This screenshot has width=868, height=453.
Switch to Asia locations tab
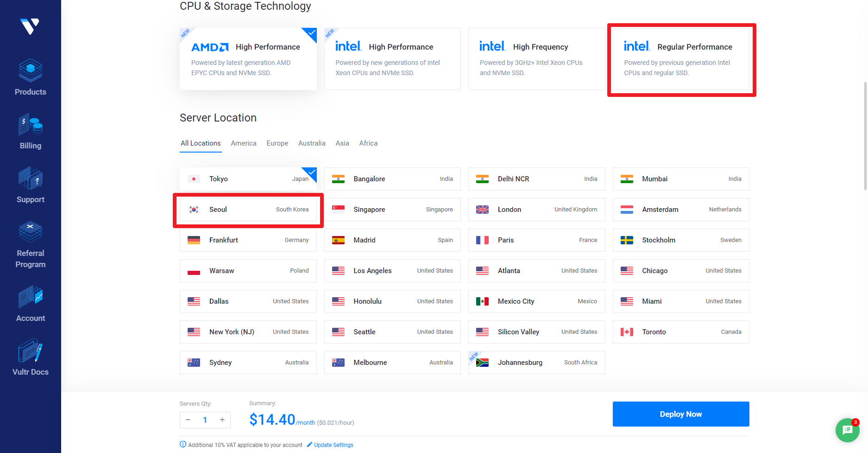coord(342,143)
